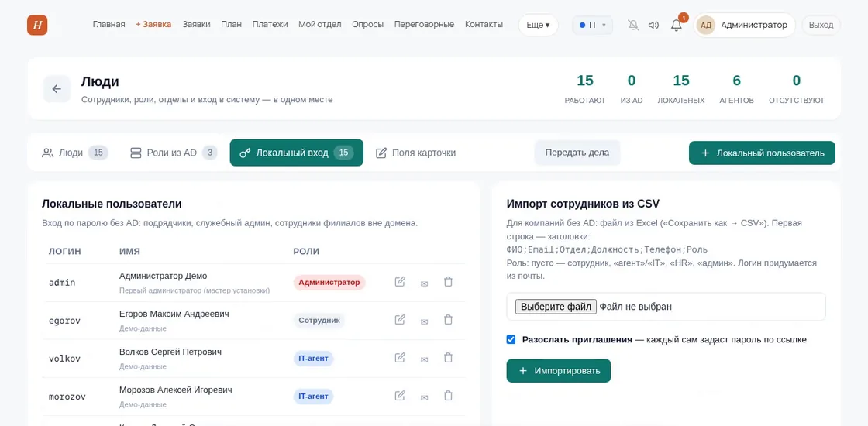This screenshot has height=426, width=868.
Task: Delete the morozov user
Action: coord(449,396)
